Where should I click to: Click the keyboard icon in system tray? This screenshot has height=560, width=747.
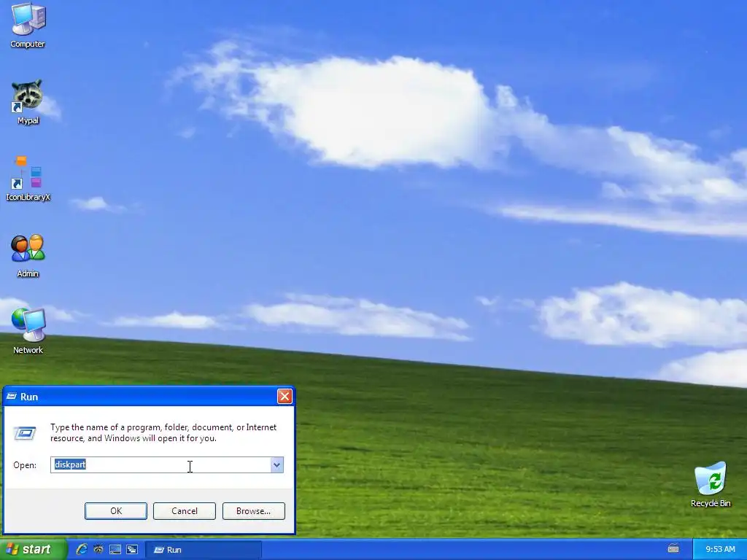(673, 549)
